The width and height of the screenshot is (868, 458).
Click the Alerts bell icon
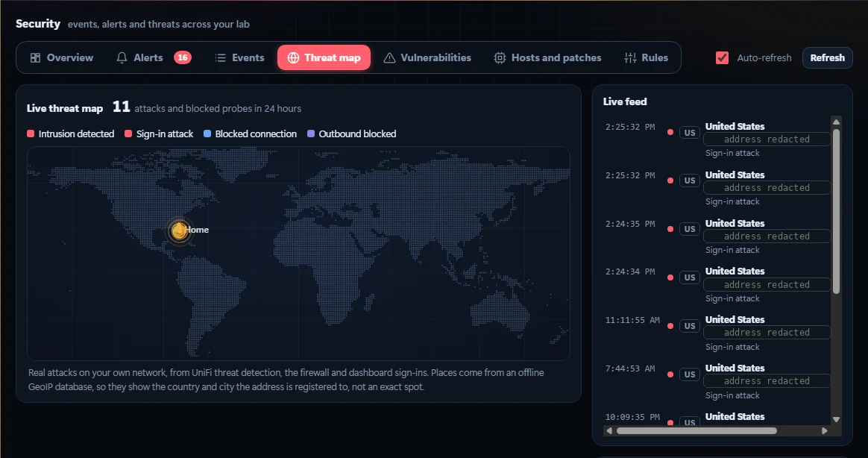click(x=122, y=57)
